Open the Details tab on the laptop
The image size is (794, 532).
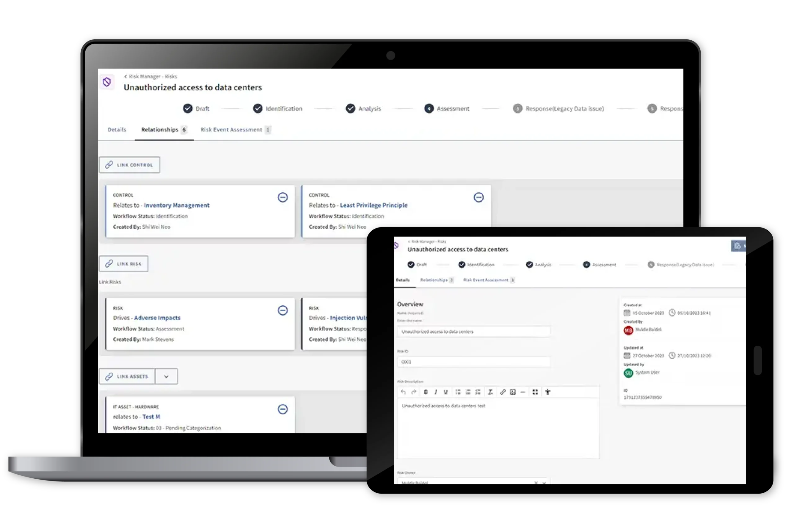(x=116, y=130)
